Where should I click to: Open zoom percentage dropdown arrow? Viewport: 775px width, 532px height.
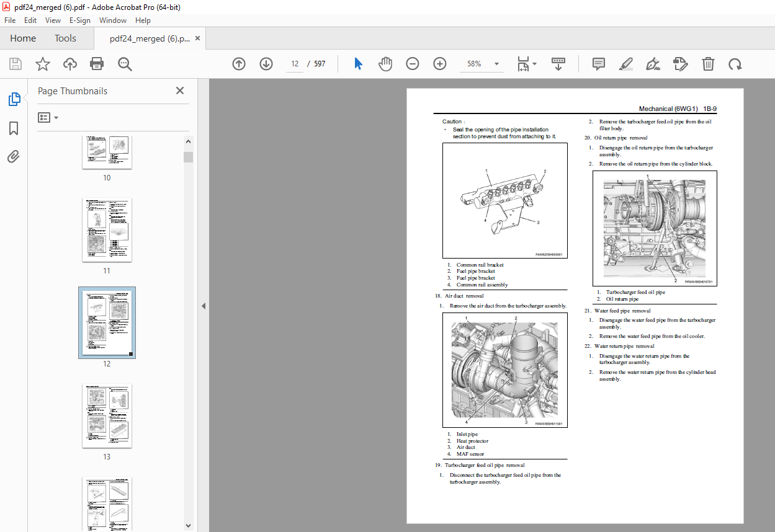(496, 64)
